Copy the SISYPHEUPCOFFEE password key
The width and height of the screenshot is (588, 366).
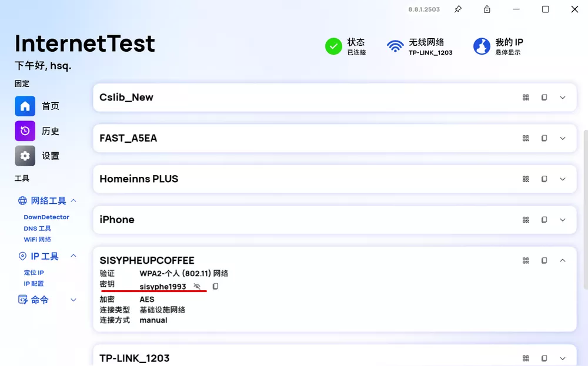[x=215, y=287]
